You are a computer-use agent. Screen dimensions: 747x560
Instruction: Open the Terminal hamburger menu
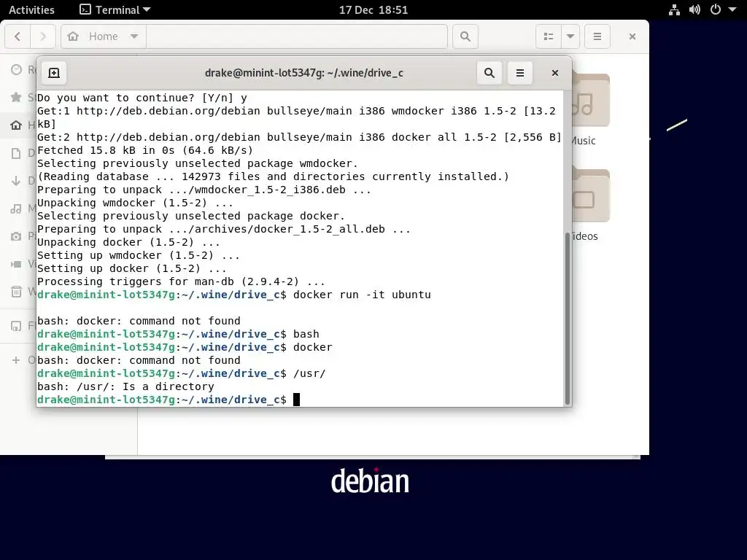[519, 73]
